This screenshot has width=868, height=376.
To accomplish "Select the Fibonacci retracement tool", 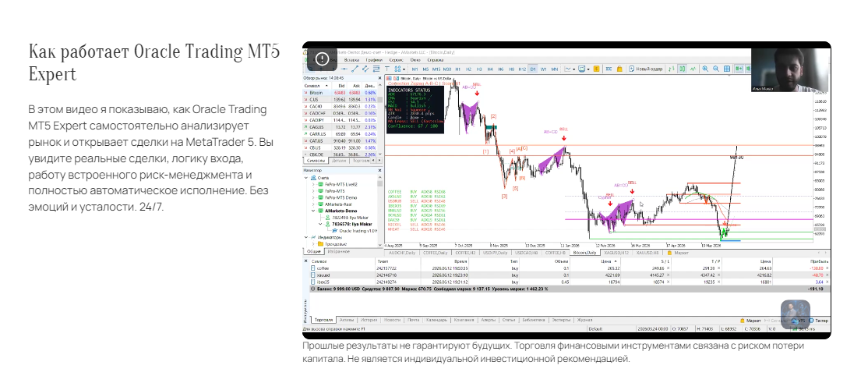I will pyautogui.click(x=376, y=69).
